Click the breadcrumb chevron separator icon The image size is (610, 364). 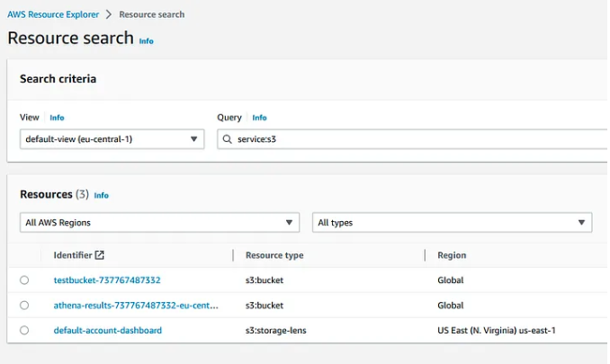pos(109,14)
